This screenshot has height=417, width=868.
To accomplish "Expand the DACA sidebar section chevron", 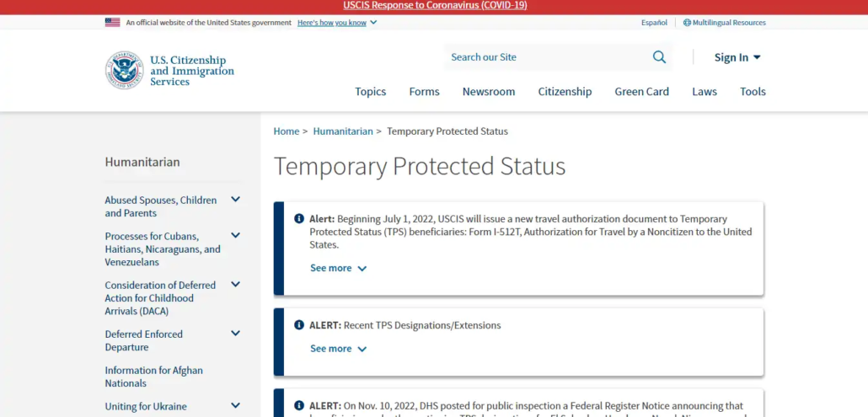I will (x=235, y=284).
